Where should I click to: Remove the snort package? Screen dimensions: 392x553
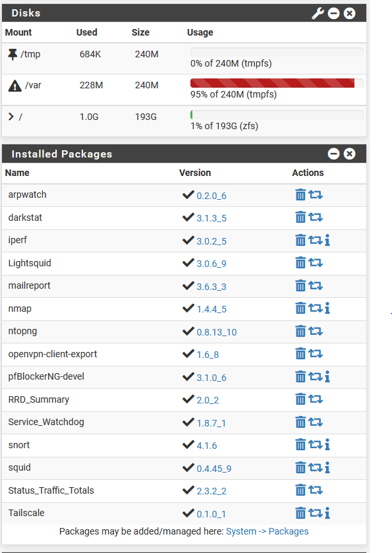300,445
